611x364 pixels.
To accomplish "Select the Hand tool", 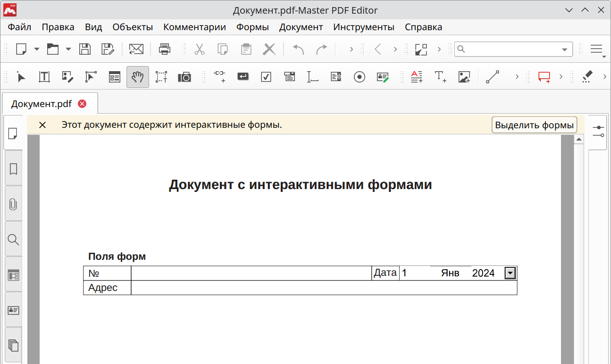I will click(x=138, y=77).
